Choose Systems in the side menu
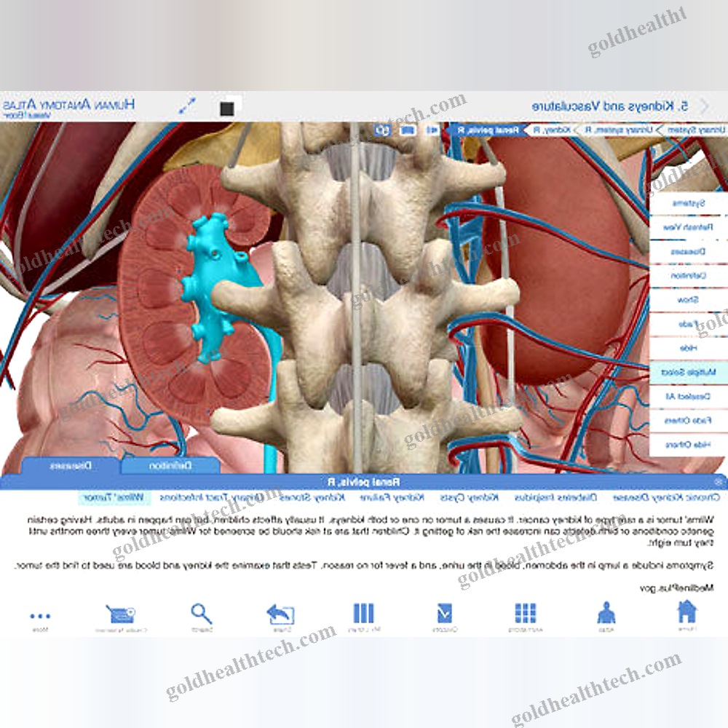The image size is (728, 728). point(688,203)
